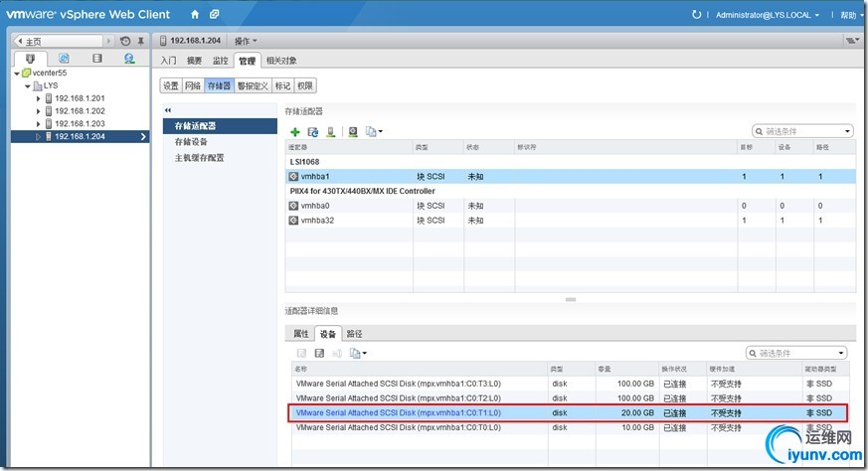Expand host 192.168.1.202 node
The height and width of the screenshot is (471, 868).
tap(38, 111)
